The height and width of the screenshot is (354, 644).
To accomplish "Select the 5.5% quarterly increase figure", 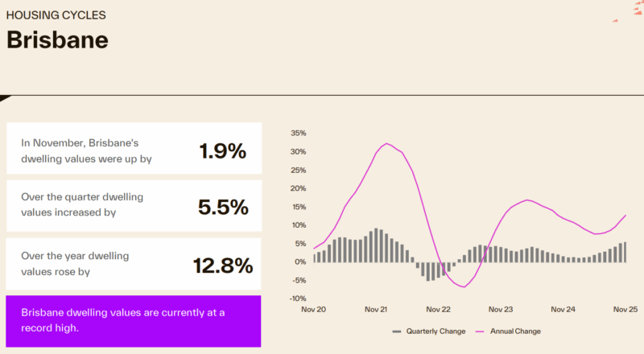I will 222,207.
